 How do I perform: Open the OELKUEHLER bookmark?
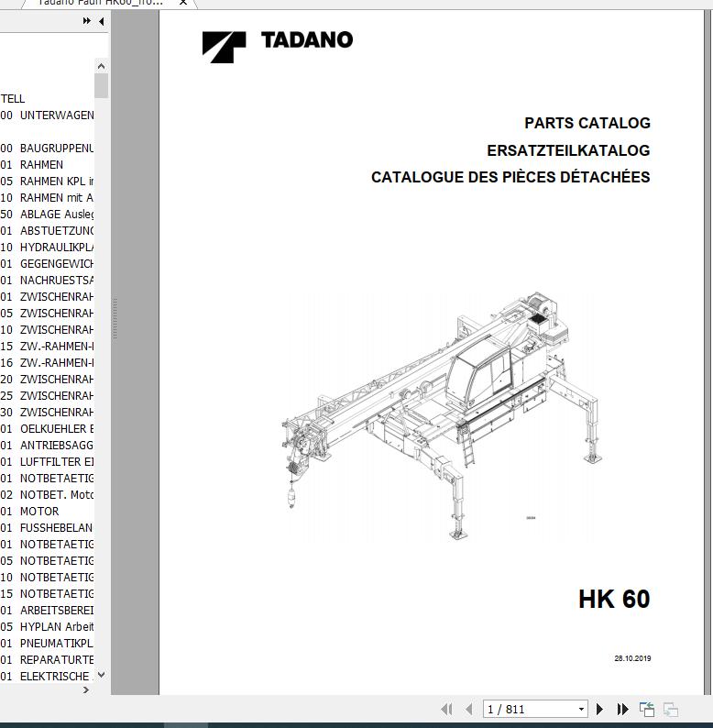47,428
